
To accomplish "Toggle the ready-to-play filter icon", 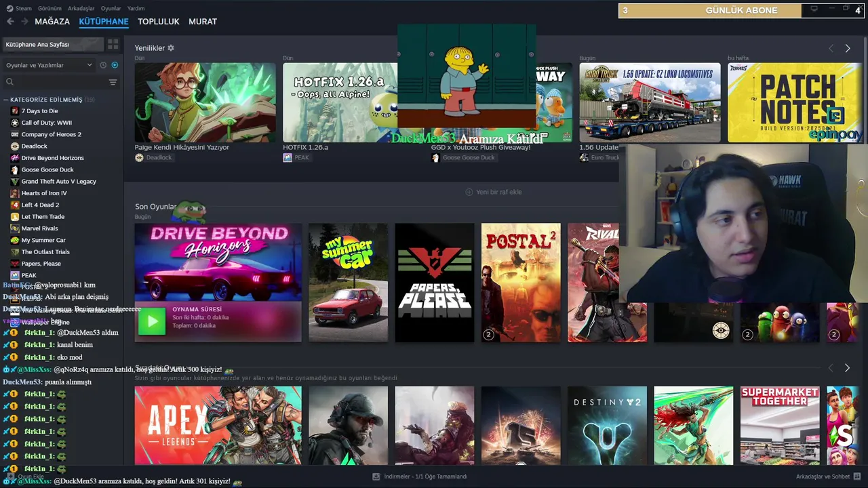I will click(x=115, y=65).
